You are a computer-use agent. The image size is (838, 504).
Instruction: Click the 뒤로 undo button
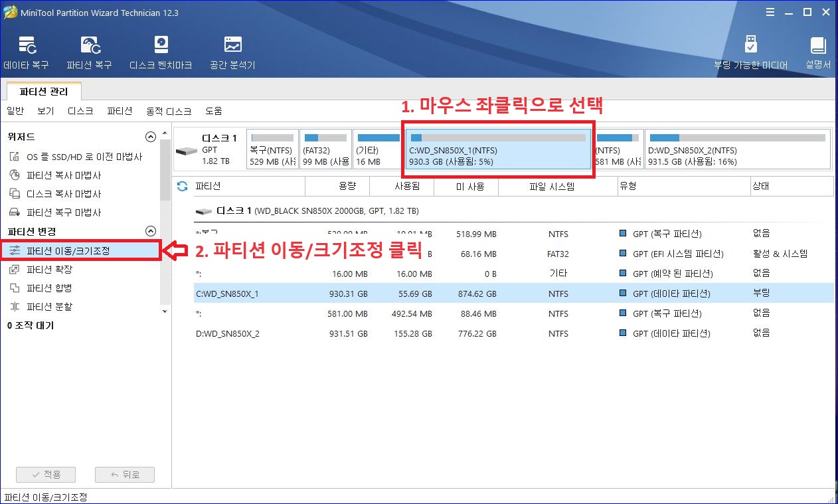click(x=125, y=475)
